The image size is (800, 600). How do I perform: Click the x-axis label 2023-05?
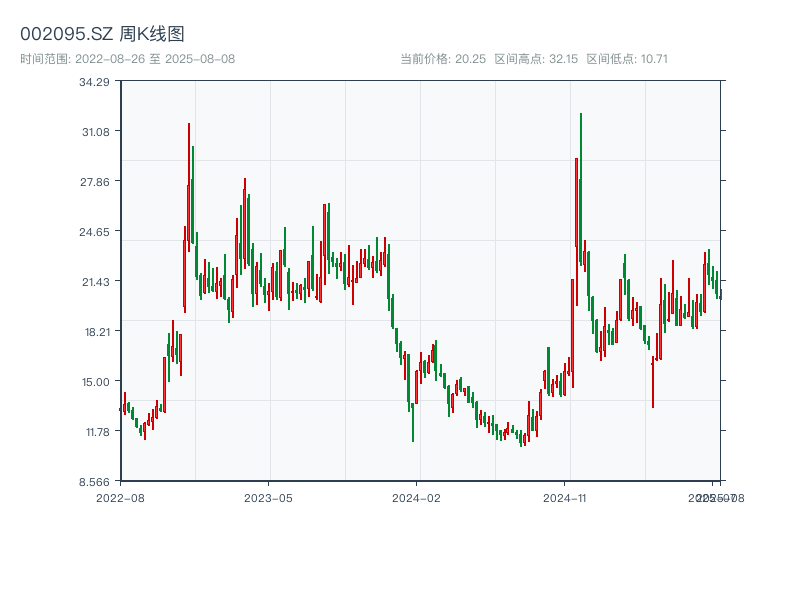click(268, 498)
